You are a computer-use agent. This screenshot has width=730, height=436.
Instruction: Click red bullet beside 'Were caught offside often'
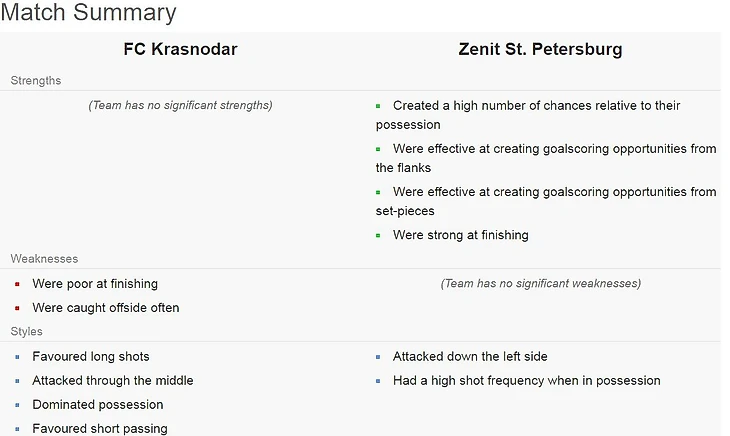pyautogui.click(x=17, y=308)
